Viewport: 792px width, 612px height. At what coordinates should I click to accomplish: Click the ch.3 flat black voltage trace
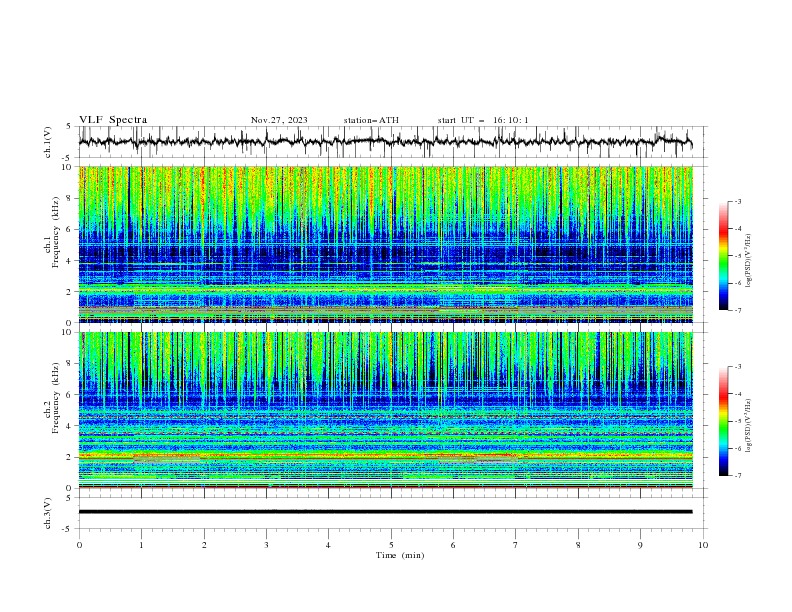tap(385, 512)
